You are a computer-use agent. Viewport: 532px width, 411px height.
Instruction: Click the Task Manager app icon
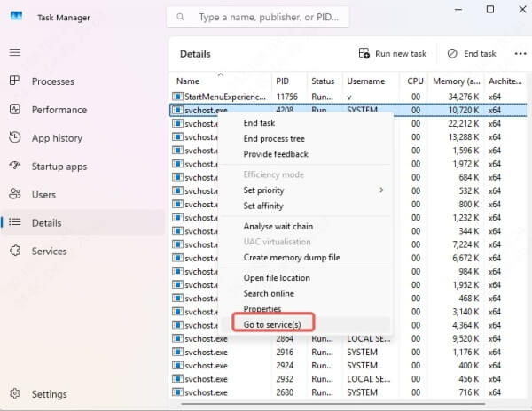pos(16,16)
